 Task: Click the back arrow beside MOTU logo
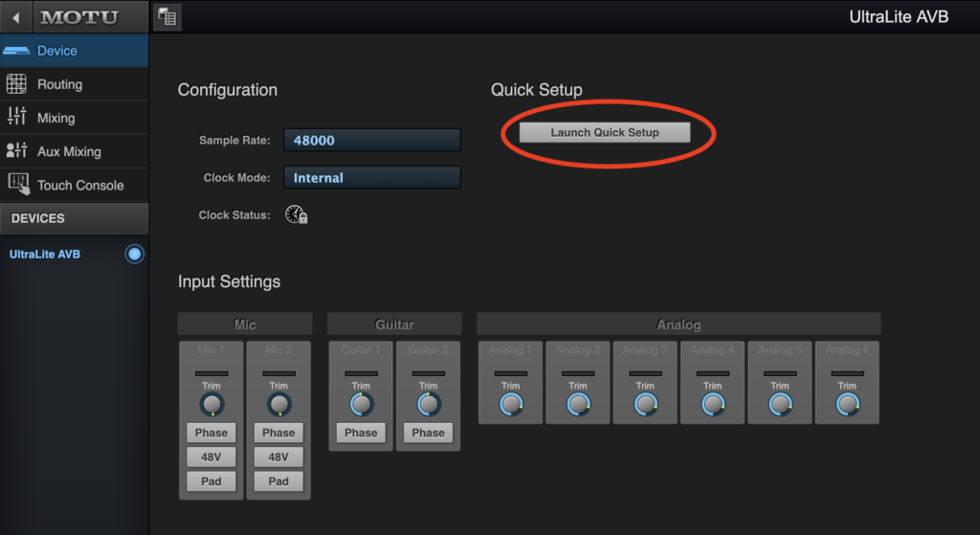[16, 17]
